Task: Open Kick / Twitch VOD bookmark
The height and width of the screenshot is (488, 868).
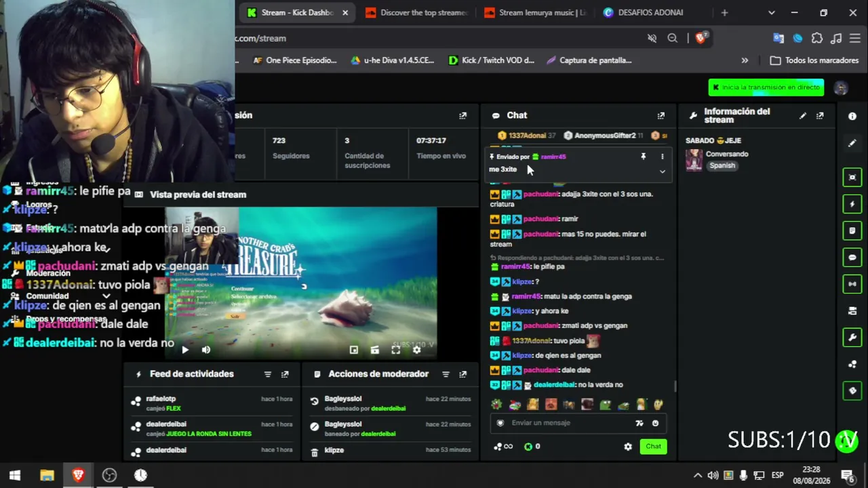Action: [x=492, y=60]
